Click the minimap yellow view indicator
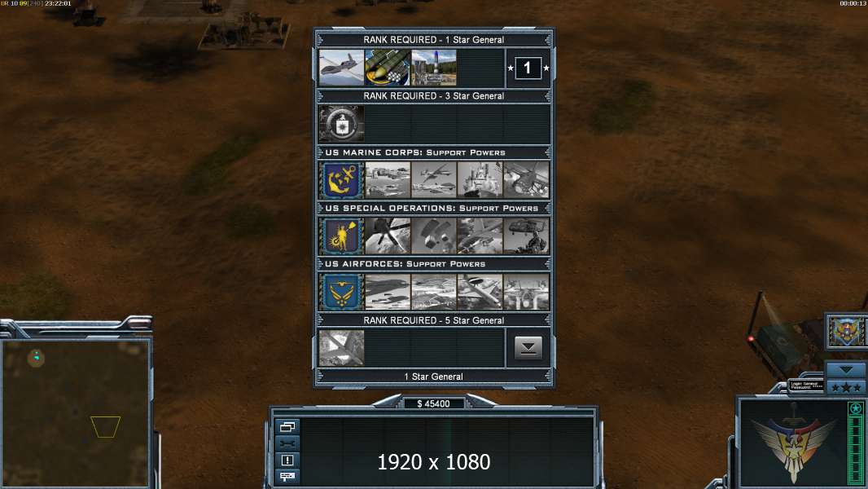Image resolution: width=868 pixels, height=489 pixels. (105, 427)
